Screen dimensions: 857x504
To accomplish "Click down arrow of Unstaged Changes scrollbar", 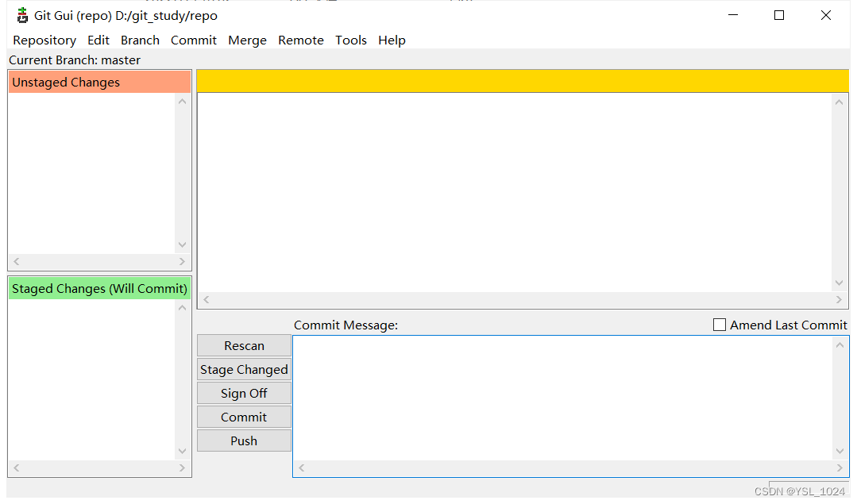I will tap(183, 244).
